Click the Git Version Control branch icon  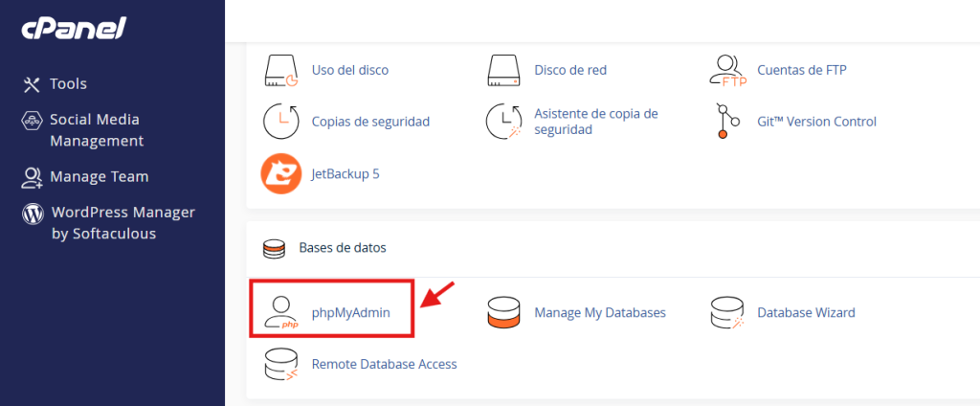727,122
